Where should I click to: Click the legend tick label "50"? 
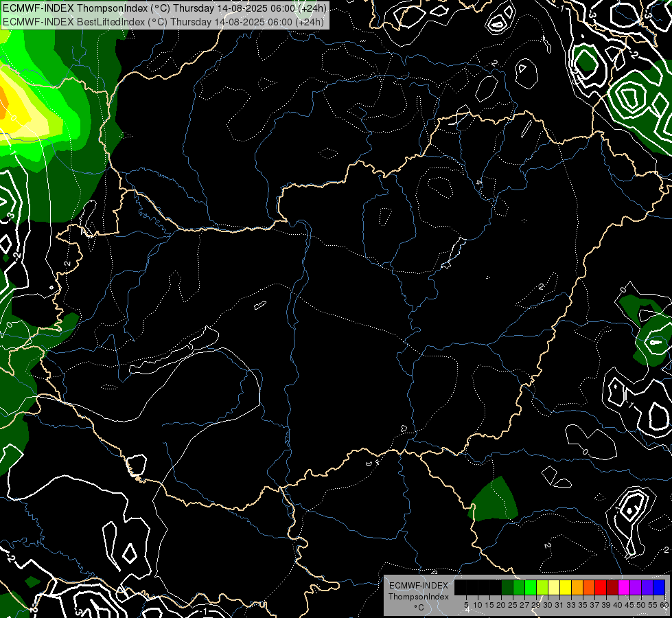(642, 605)
